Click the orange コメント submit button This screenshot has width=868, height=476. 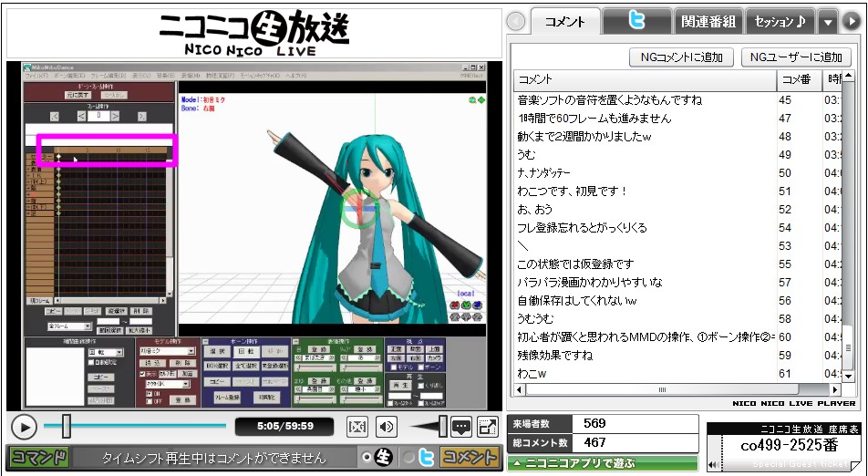[x=469, y=458]
